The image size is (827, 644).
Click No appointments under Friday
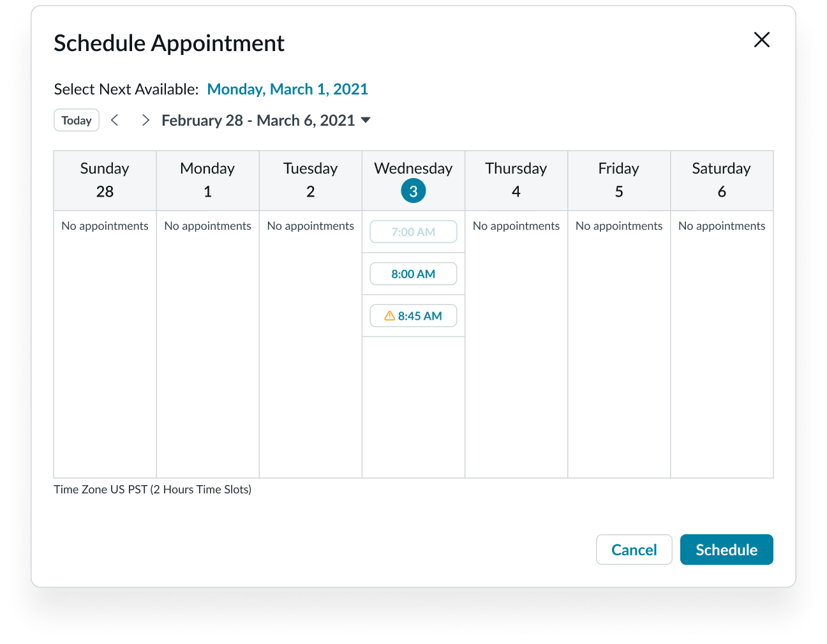pyautogui.click(x=618, y=226)
